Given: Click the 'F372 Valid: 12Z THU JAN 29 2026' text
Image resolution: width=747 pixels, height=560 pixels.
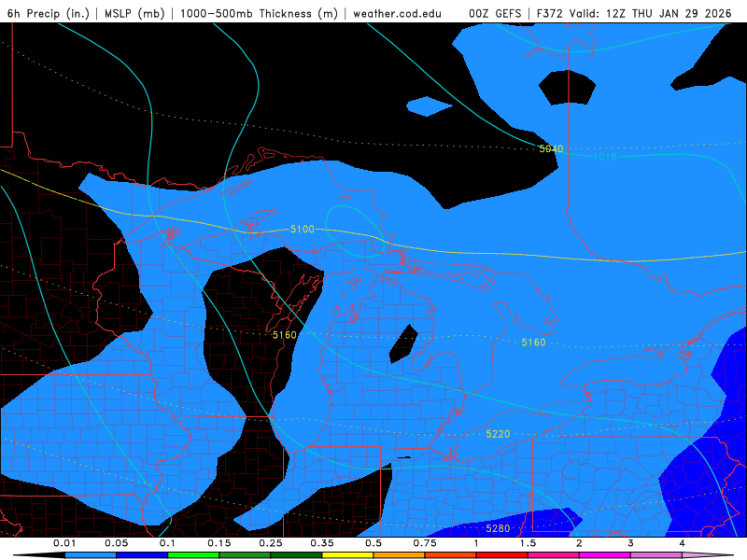Looking at the screenshot, I should click(x=634, y=13).
